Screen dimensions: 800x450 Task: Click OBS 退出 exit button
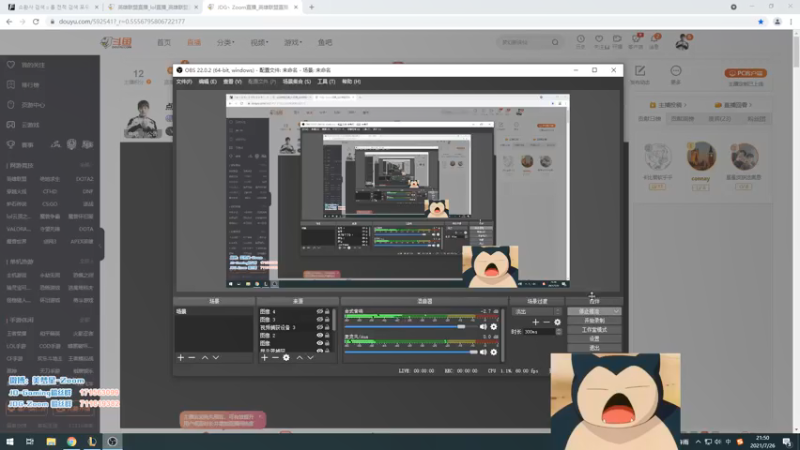click(x=594, y=348)
